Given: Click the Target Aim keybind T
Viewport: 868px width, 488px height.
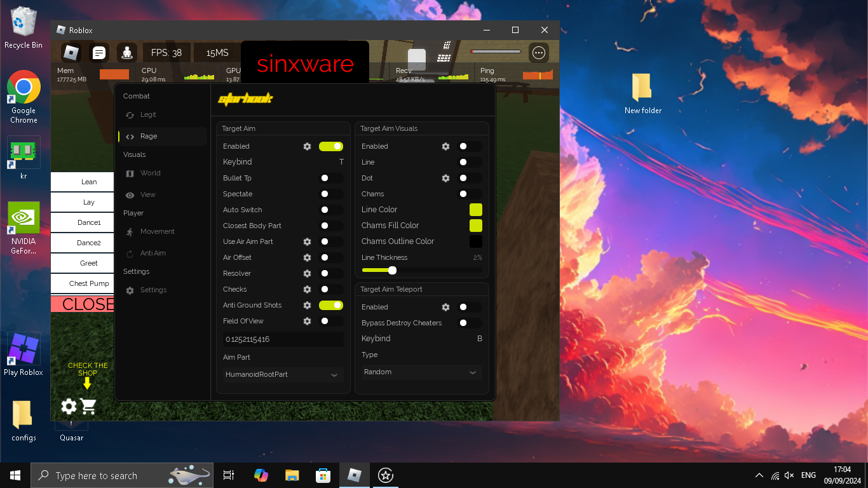Looking at the screenshot, I should pos(341,162).
